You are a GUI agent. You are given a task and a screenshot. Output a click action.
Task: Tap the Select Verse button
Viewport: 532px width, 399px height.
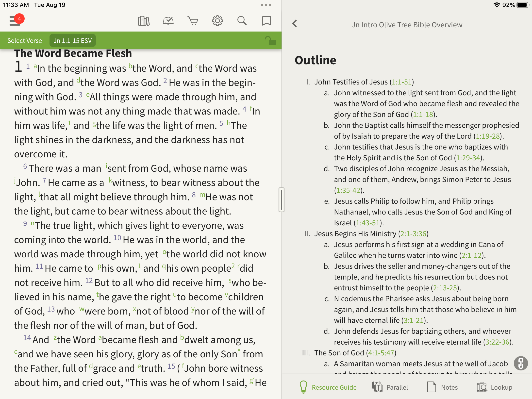tap(25, 41)
